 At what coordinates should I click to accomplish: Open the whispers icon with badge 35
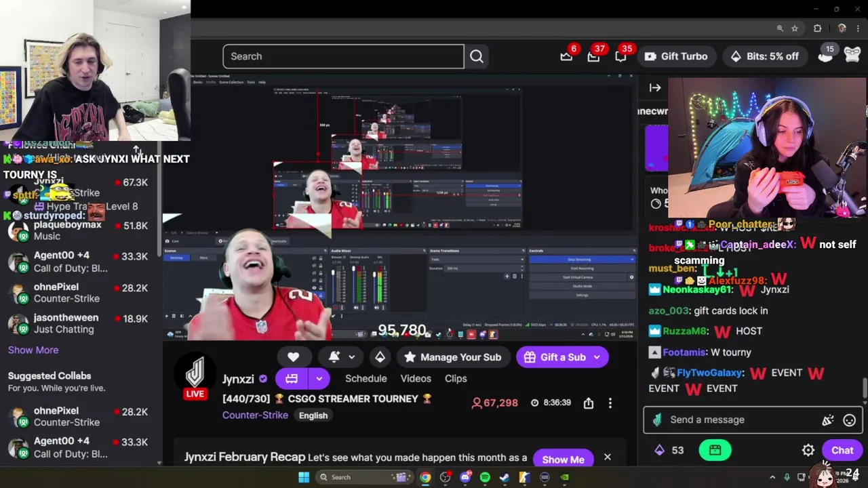point(620,56)
